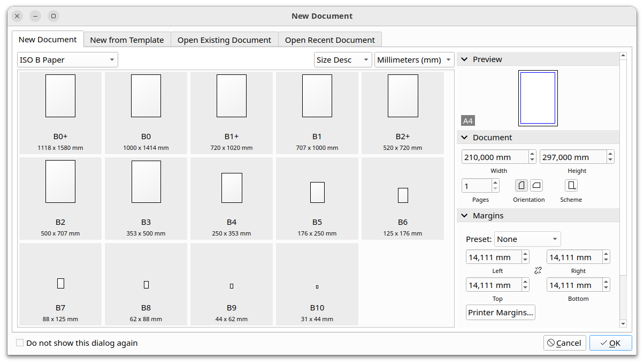644x364 pixels.
Task: Open the Millimeters unit dropdown
Action: tap(415, 60)
